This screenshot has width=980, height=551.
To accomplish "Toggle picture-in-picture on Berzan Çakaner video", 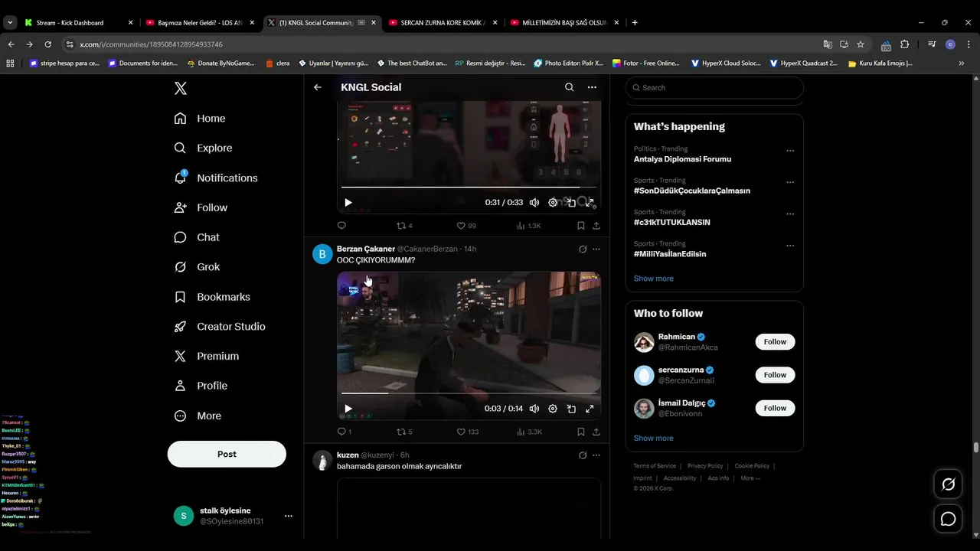I will 571,409.
